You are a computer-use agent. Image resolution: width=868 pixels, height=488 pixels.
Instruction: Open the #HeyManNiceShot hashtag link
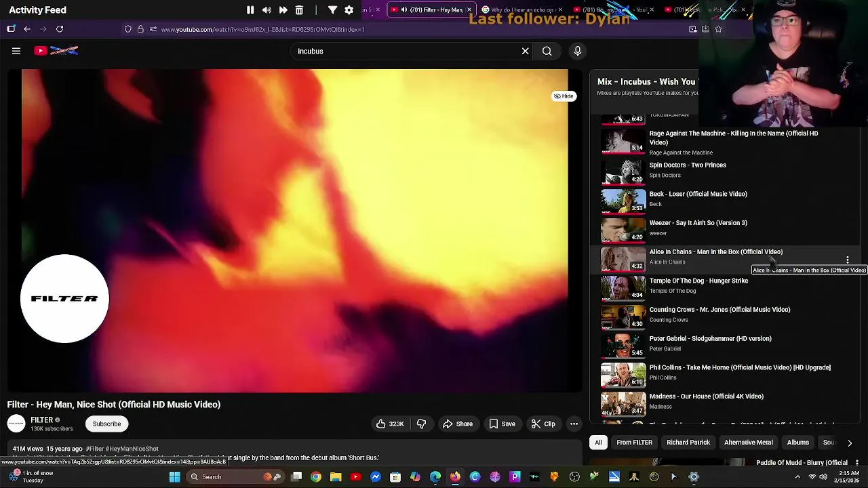pyautogui.click(x=132, y=449)
